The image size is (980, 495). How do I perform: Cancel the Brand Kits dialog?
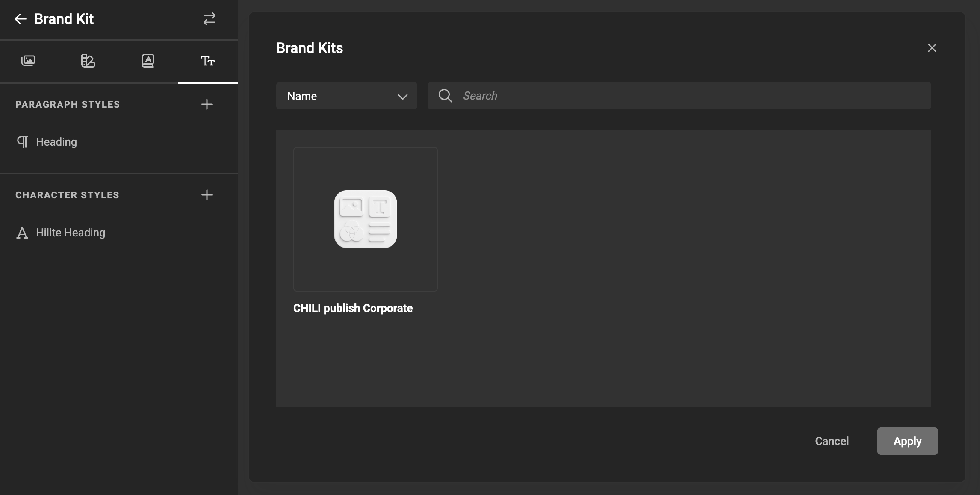click(832, 441)
